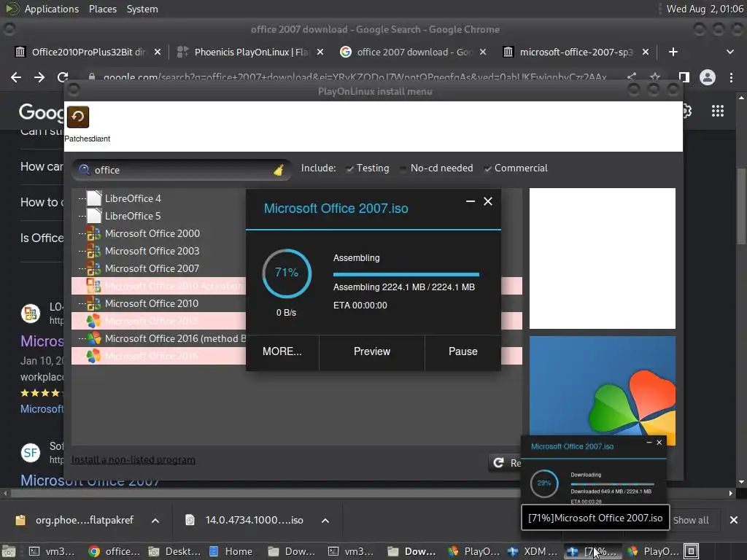747x560 pixels.
Task: Go forward in Chrome
Action: (x=39, y=77)
